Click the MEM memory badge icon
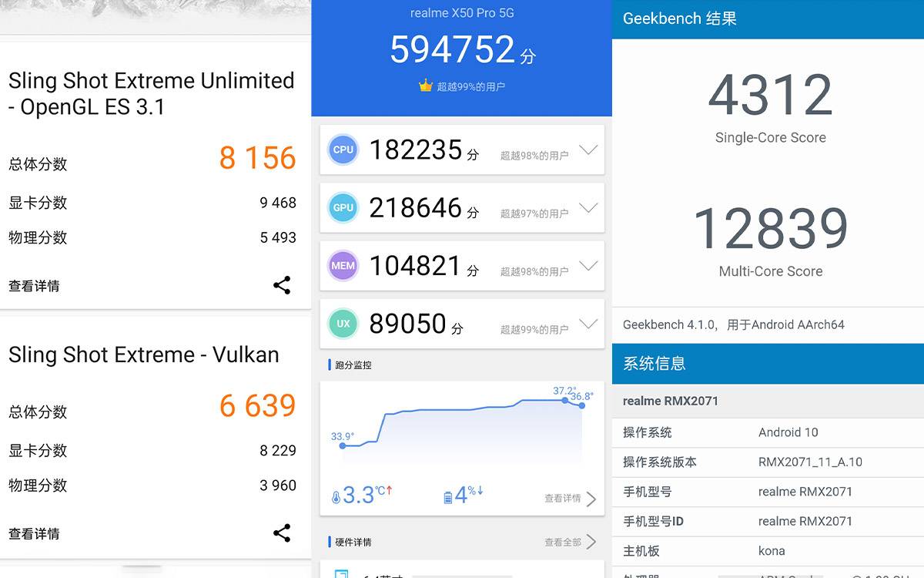 click(343, 265)
